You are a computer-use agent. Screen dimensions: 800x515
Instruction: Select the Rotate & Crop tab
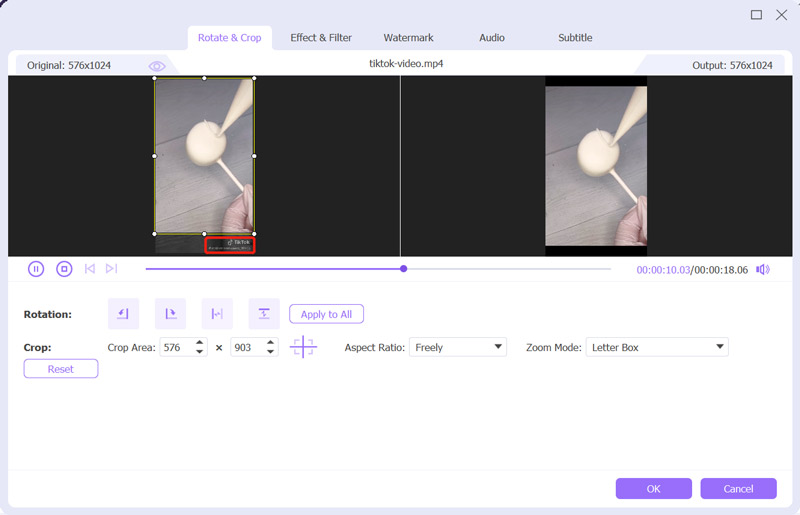pyautogui.click(x=230, y=38)
